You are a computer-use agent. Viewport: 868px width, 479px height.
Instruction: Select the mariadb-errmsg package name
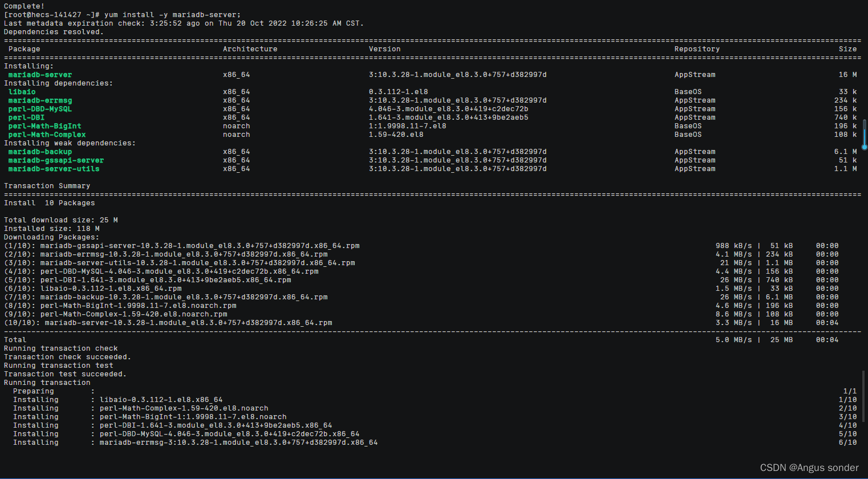click(x=39, y=100)
